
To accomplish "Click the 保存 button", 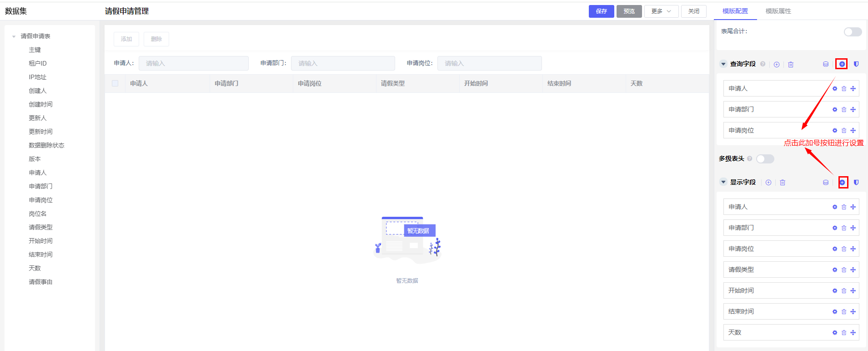I will (x=601, y=11).
